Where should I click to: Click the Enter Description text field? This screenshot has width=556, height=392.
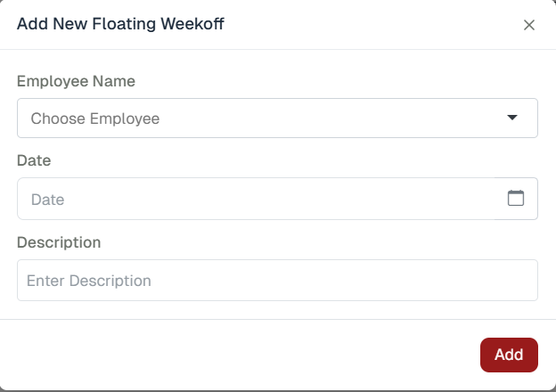[277, 281]
